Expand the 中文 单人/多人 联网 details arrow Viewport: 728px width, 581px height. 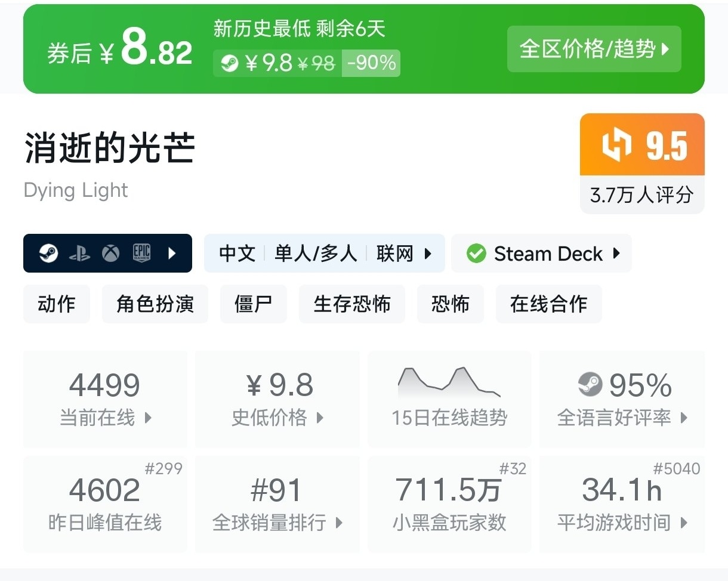coord(428,254)
